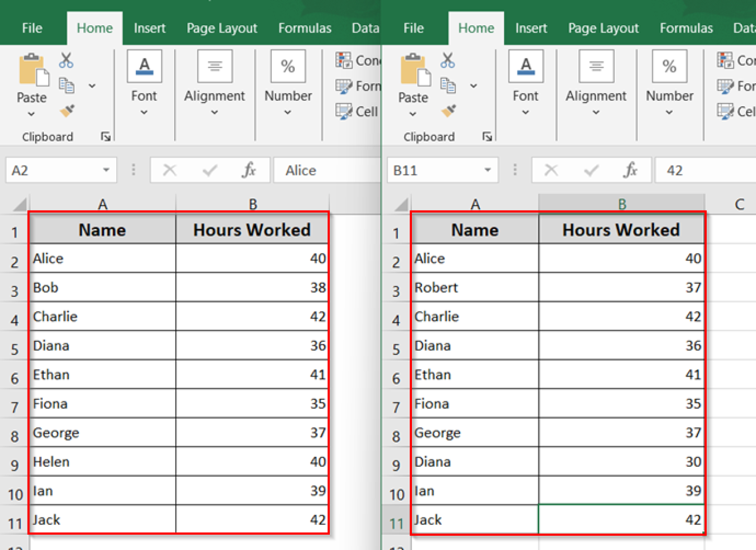The width and height of the screenshot is (756, 550).
Task: Open the Clipboard dialog launcher button
Action: point(106,137)
